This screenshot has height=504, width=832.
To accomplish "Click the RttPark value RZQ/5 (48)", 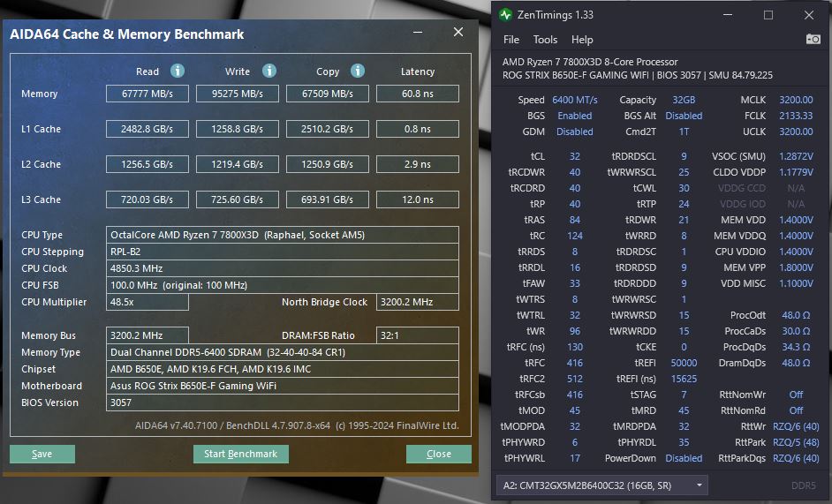I will pos(796,442).
